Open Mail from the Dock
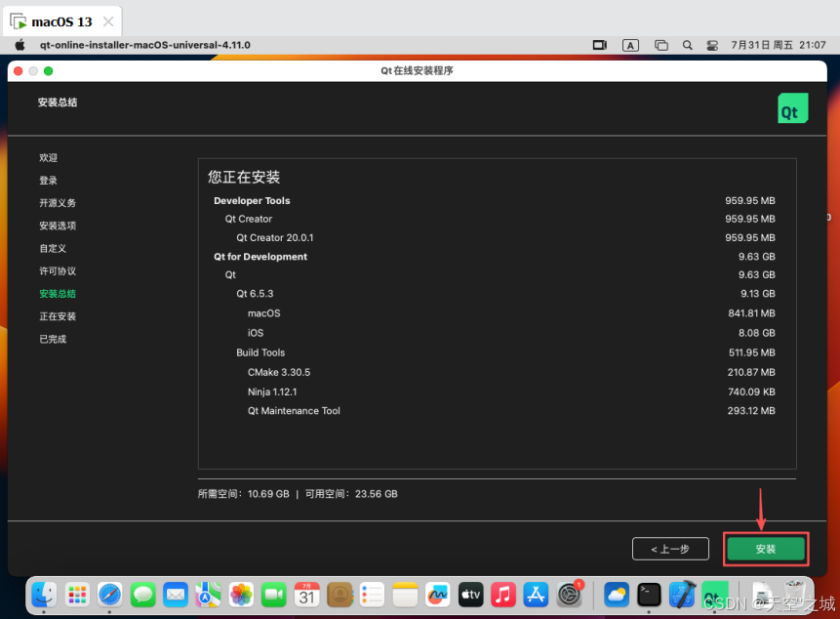Screen dimensions: 840x619 pyautogui.click(x=176, y=595)
